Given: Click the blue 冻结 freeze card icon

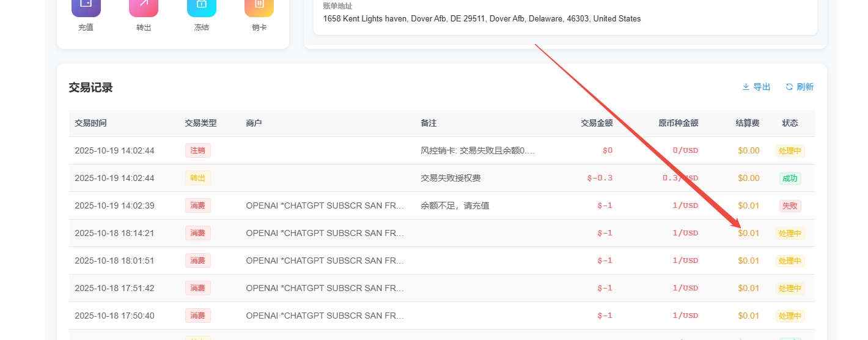Looking at the screenshot, I should (x=202, y=6).
